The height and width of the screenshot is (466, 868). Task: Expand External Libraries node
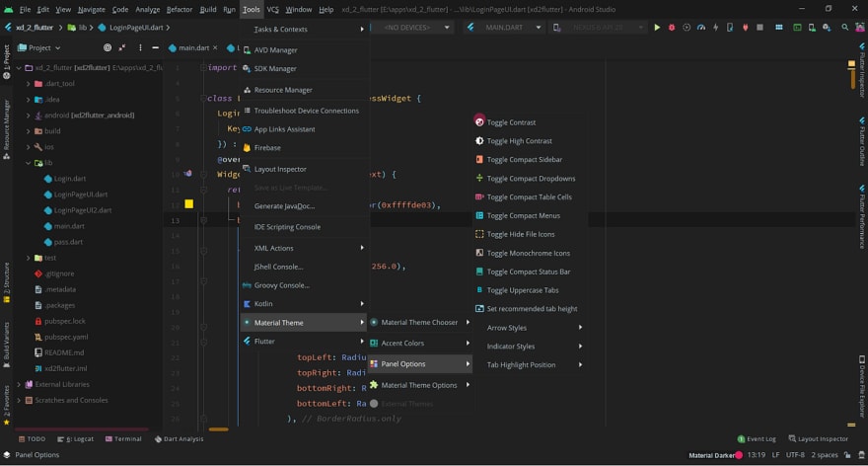point(20,384)
